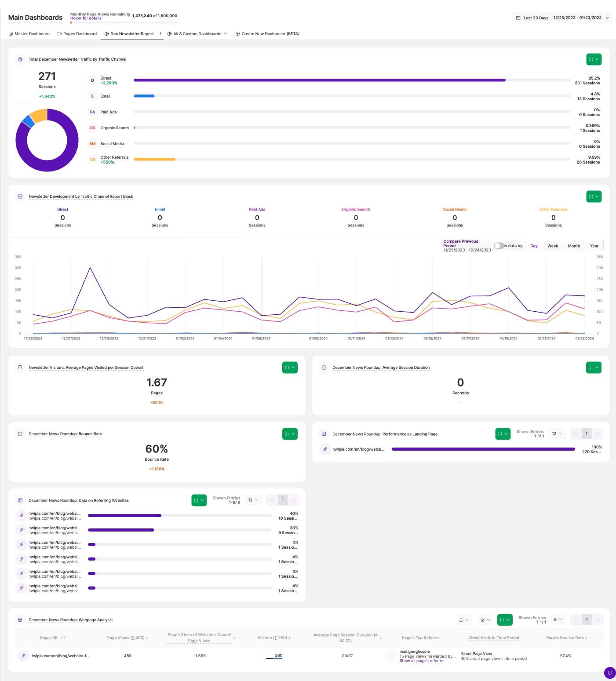
Task: Toggle the Compare Previous Period switch
Action: [499, 246]
